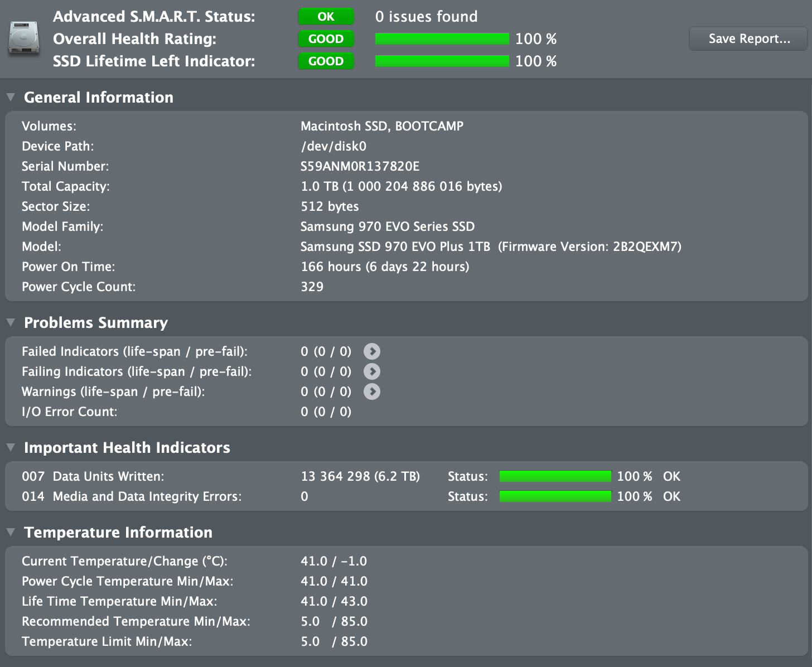Click the GOOD badge for Overall Health Rating
Image resolution: width=812 pixels, height=667 pixels.
point(326,39)
